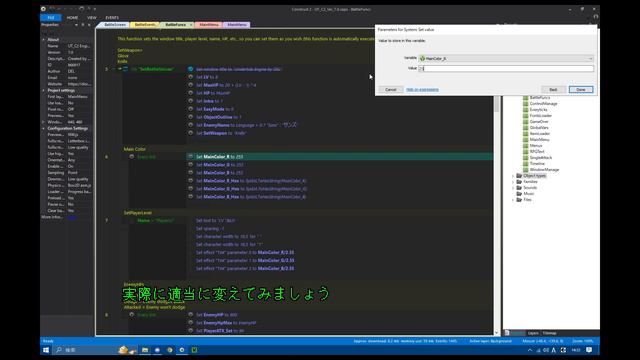
Task: Open File Explorer from the taskbar
Action: tap(144, 350)
